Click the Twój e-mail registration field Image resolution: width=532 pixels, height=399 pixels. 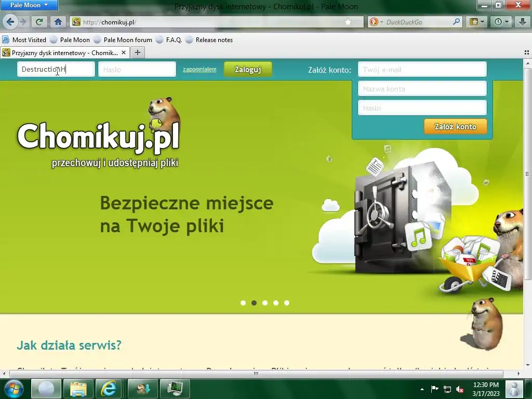pos(422,69)
